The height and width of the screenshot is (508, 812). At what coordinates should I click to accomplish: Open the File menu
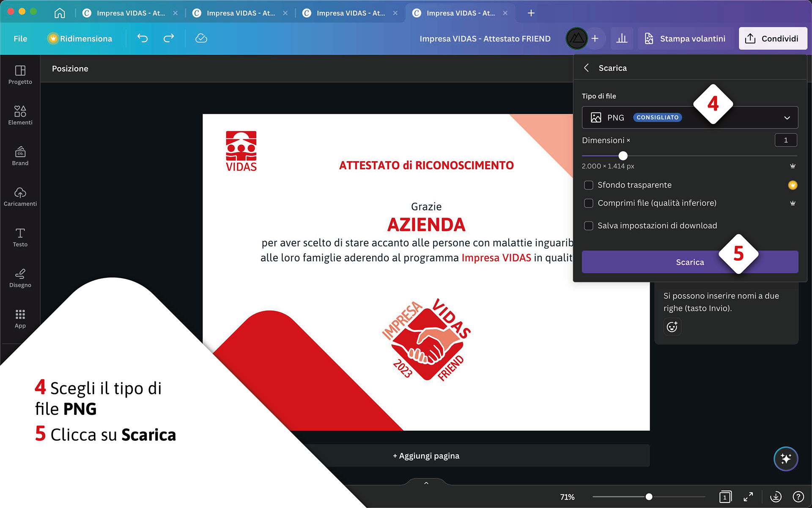[20, 39]
